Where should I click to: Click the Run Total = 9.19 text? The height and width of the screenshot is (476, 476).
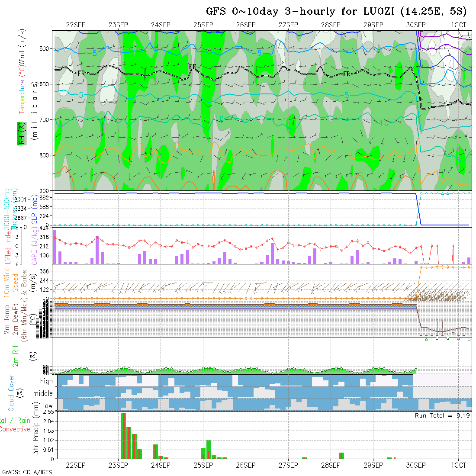coord(442,415)
